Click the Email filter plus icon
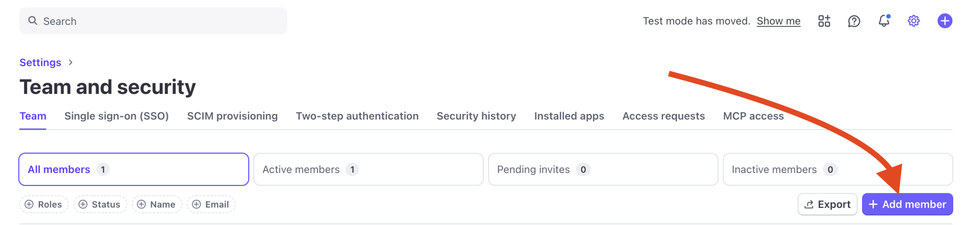 click(196, 204)
